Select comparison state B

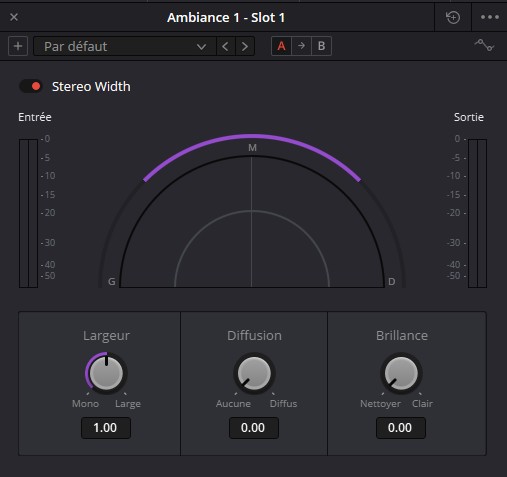tap(321, 46)
